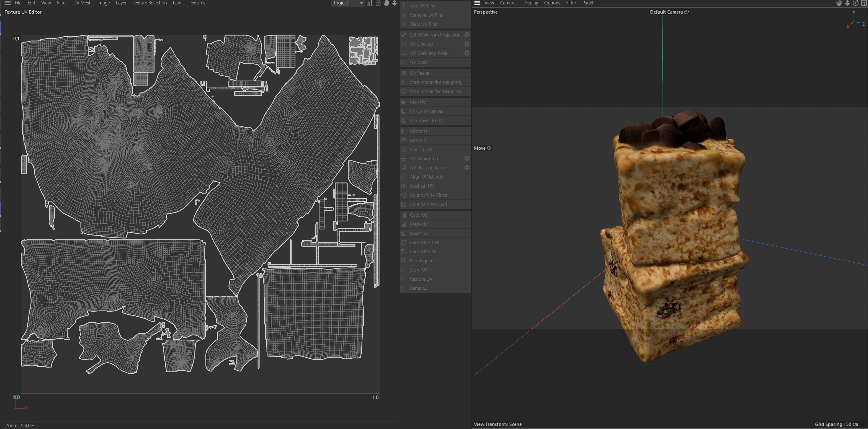Screen dimensions: 868x429
Task: Toggle the UV editor view lock icon
Action: point(378,3)
